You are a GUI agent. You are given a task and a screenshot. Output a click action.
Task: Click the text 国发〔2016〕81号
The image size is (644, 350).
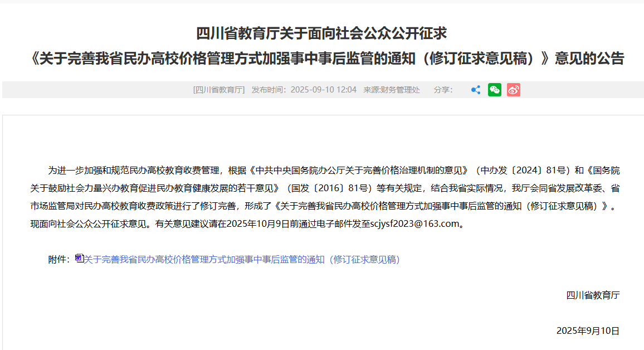[330, 188]
